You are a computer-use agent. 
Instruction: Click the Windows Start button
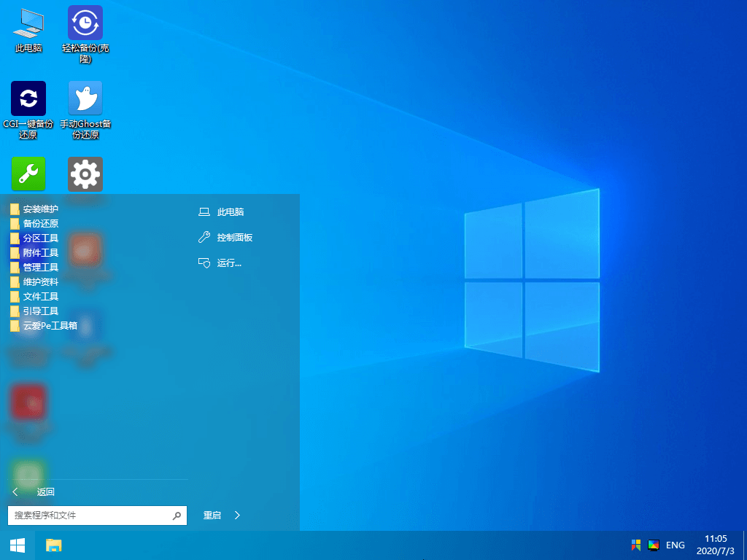17,545
